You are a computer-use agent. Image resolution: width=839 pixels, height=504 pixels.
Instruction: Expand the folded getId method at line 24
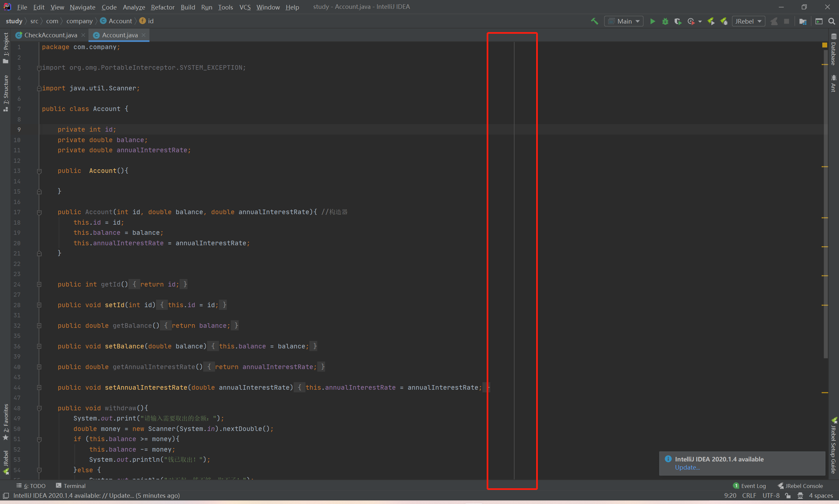(x=39, y=284)
